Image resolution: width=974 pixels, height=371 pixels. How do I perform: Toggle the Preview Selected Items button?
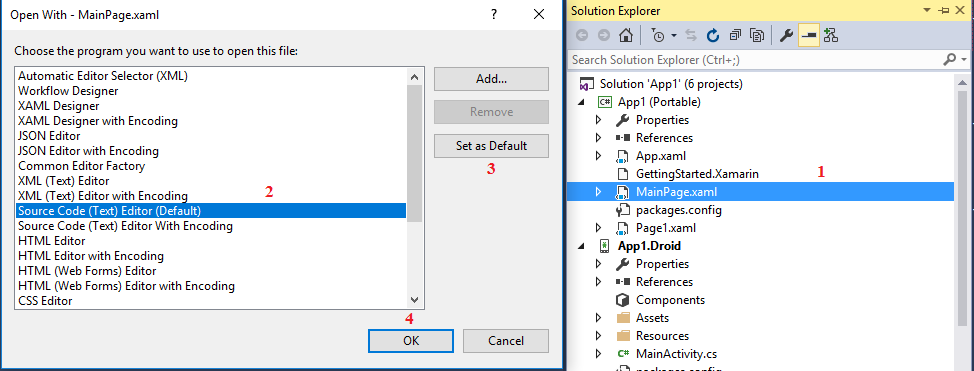(809, 35)
